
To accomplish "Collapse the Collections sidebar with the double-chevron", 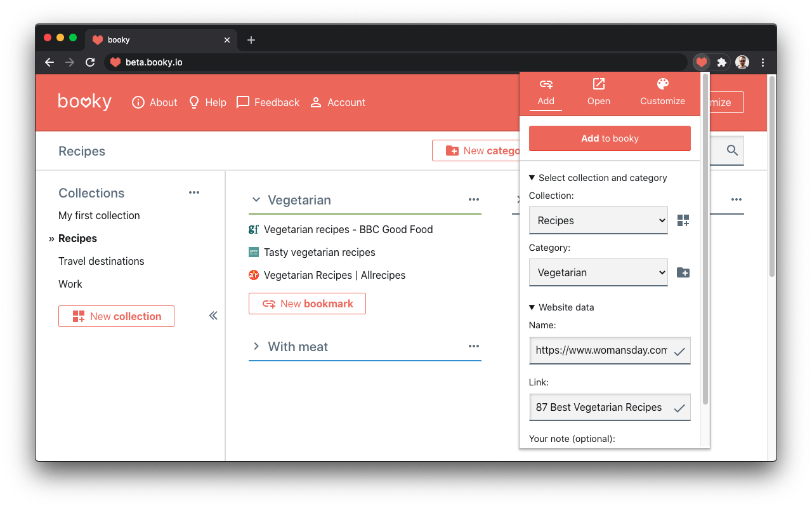I will [213, 315].
